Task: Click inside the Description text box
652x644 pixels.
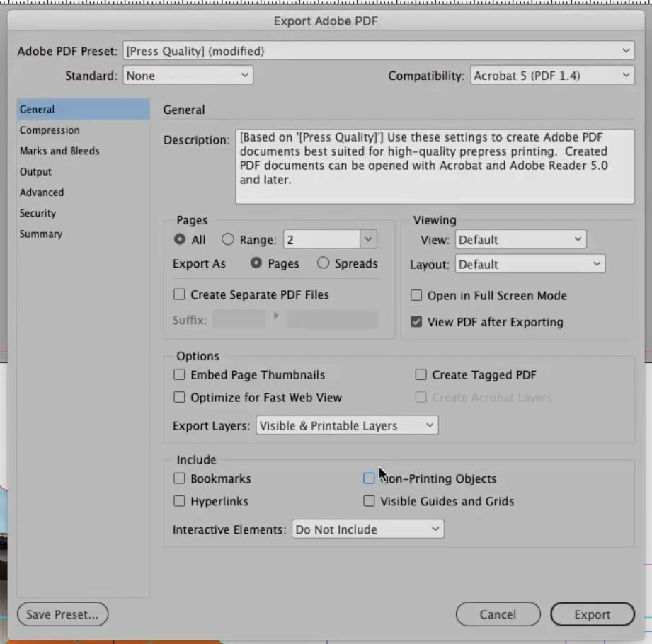Action: coord(435,167)
